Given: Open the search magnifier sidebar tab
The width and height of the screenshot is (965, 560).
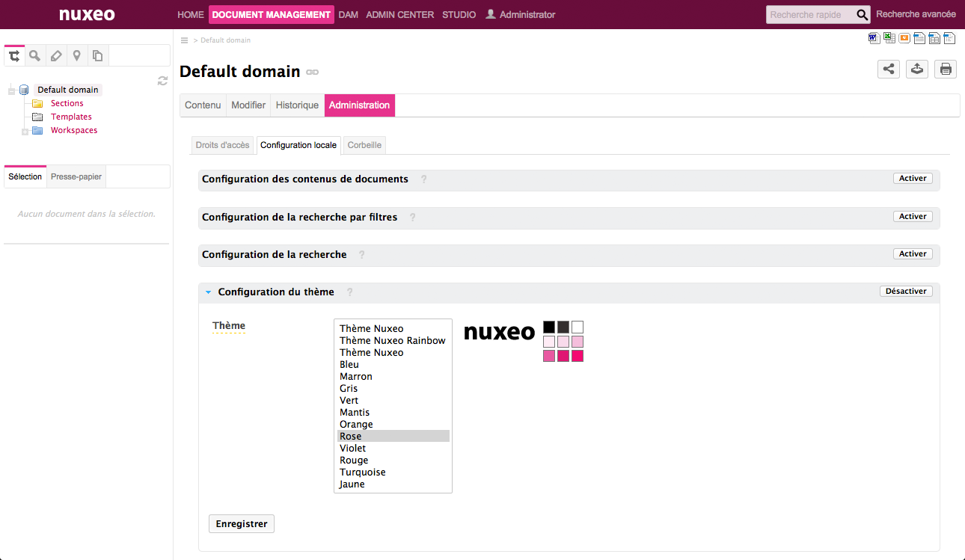Looking at the screenshot, I should coord(34,55).
